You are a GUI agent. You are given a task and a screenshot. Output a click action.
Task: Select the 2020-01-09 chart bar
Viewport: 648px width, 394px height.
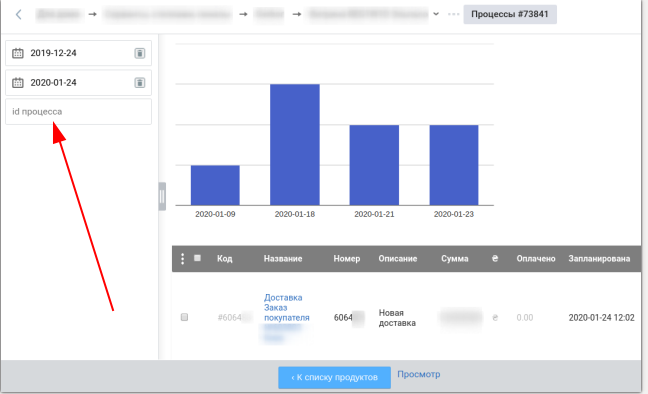coord(215,185)
